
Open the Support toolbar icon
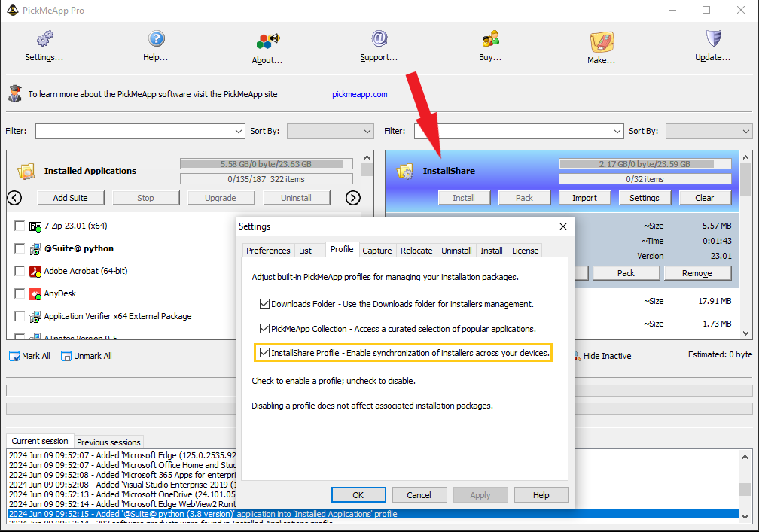coord(379,38)
